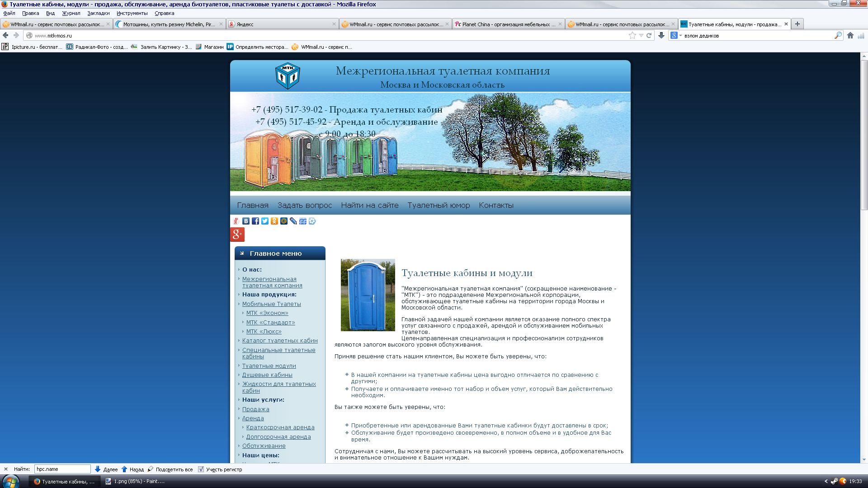The image size is (868, 488).
Task: Click the Firefox home button
Action: tap(850, 35)
